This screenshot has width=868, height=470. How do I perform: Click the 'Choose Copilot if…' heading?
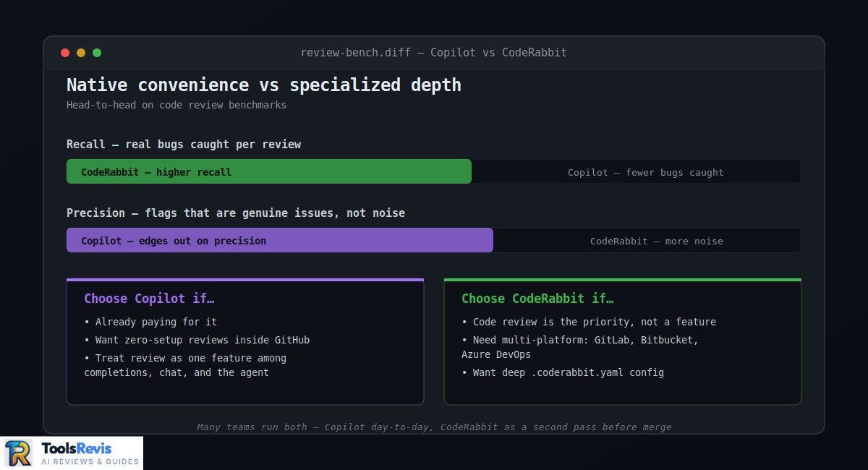[149, 299]
